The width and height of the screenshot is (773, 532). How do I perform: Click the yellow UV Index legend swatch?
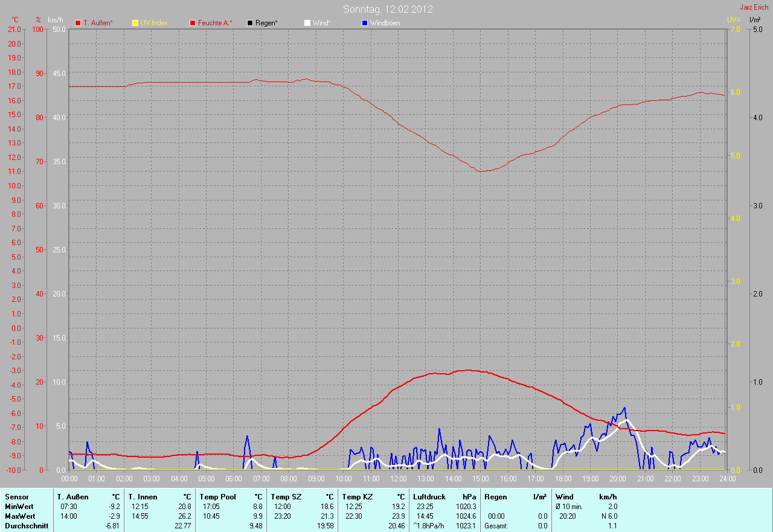coord(135,23)
